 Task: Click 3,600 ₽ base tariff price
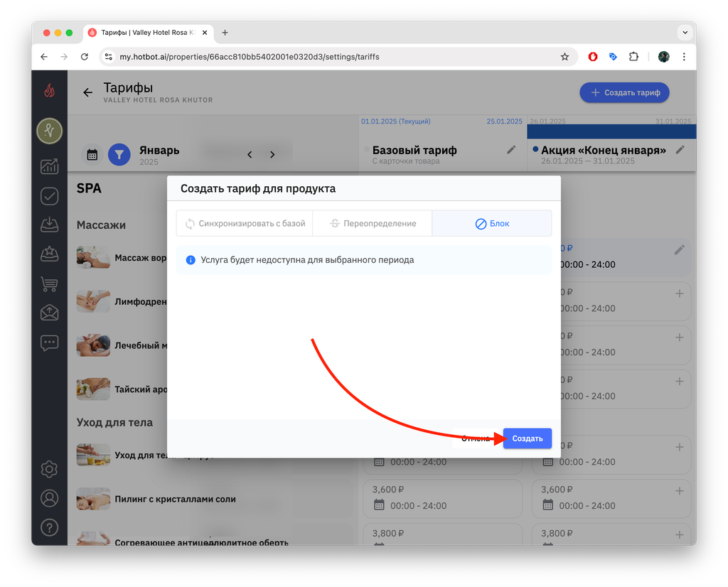coord(388,490)
